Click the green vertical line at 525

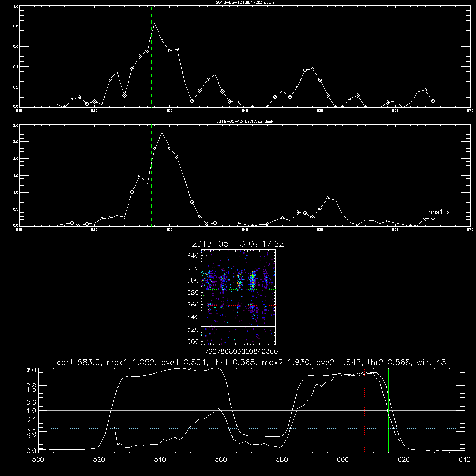pos(115,410)
